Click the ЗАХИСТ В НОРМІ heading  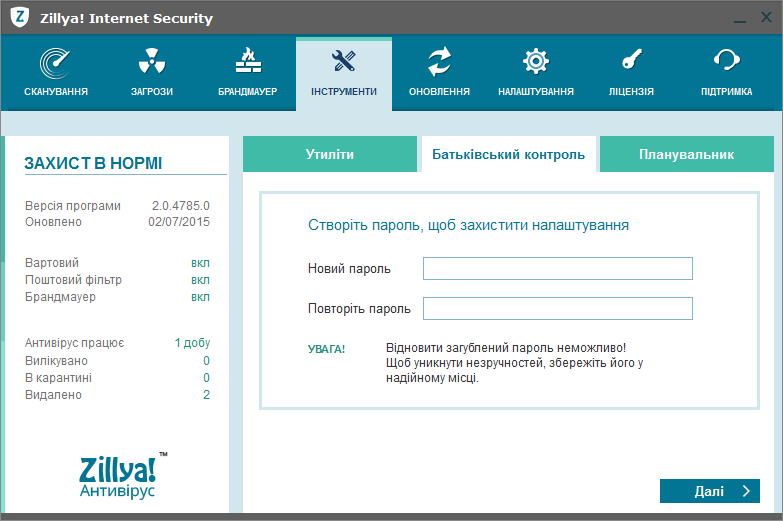point(93,163)
